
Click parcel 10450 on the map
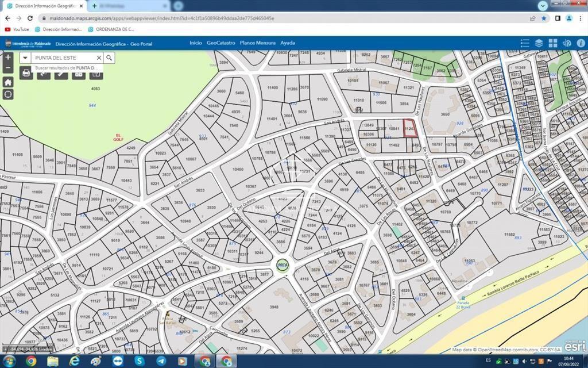tap(238, 170)
